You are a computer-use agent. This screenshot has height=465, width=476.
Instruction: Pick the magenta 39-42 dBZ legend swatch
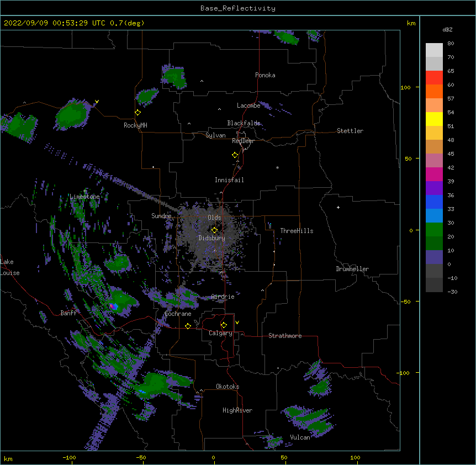click(x=434, y=174)
